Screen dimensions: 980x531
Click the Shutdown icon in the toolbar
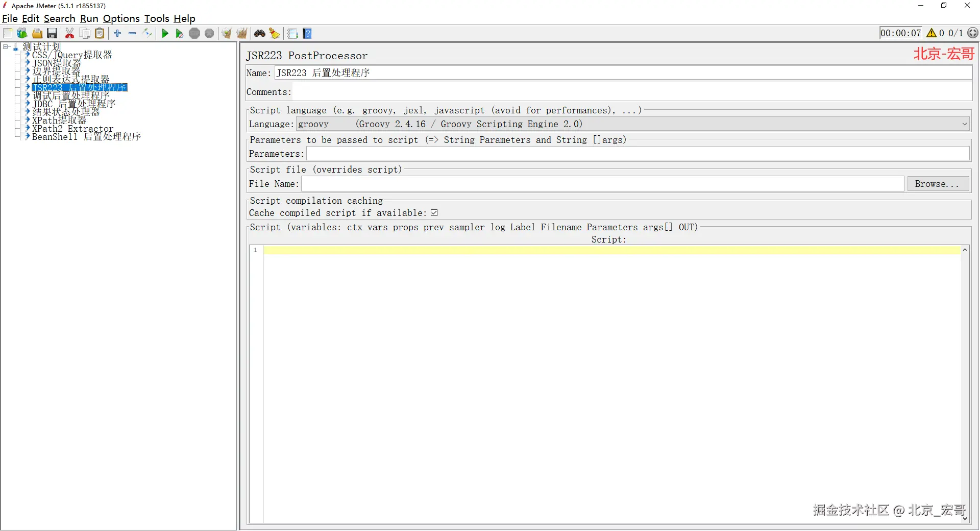click(209, 34)
